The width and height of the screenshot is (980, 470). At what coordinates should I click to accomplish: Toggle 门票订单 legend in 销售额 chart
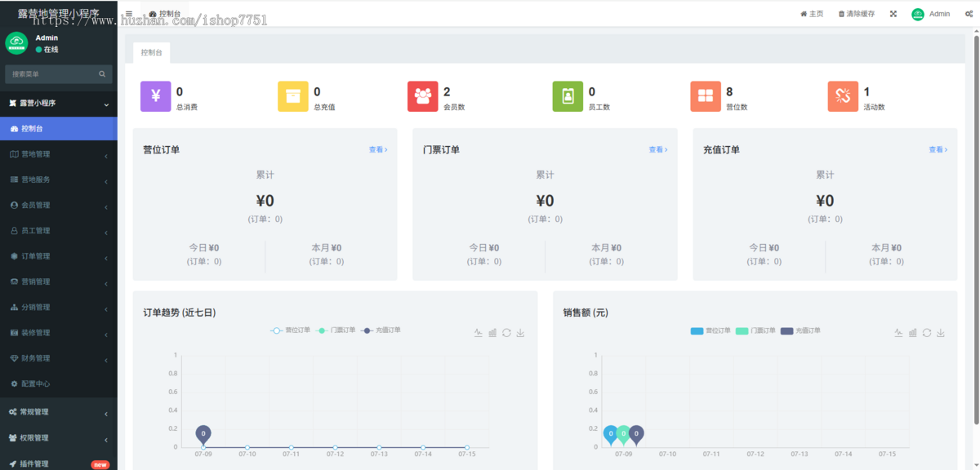point(755,330)
